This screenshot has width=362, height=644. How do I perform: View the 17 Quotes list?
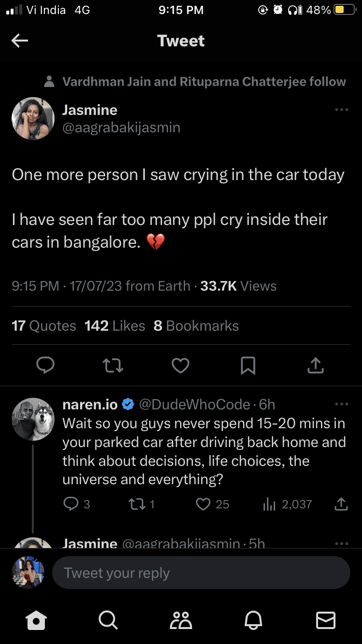tap(44, 326)
